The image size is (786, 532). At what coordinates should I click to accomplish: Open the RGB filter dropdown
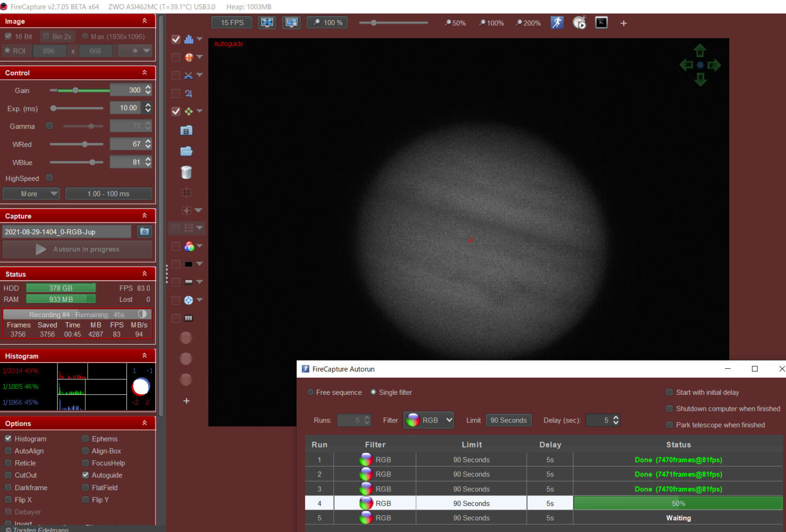click(x=429, y=420)
